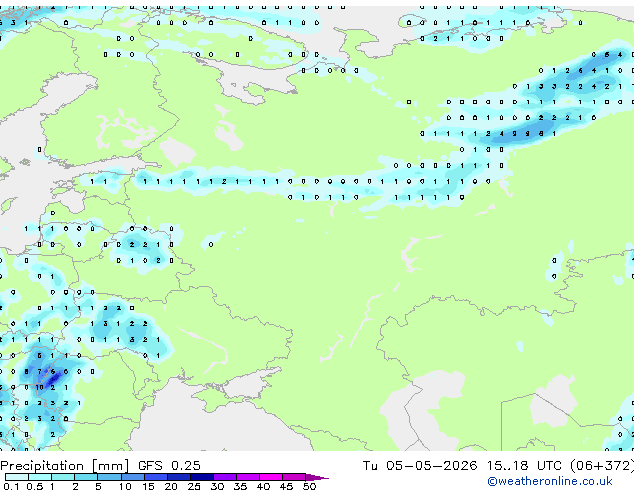Pick the 40 to 45 mm magenta swatch
The height and width of the screenshot is (490, 634).
[271, 477]
